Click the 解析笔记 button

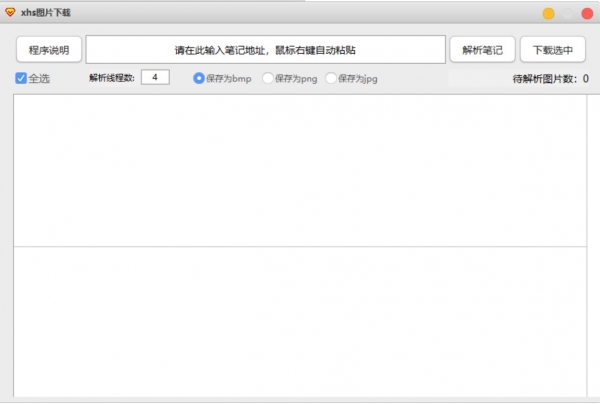click(482, 50)
